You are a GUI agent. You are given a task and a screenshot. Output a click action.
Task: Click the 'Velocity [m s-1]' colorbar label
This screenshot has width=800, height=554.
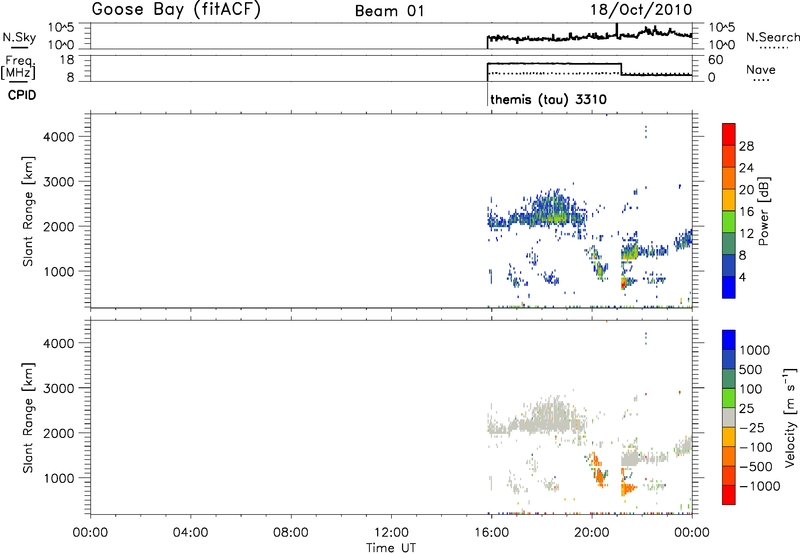790,417
